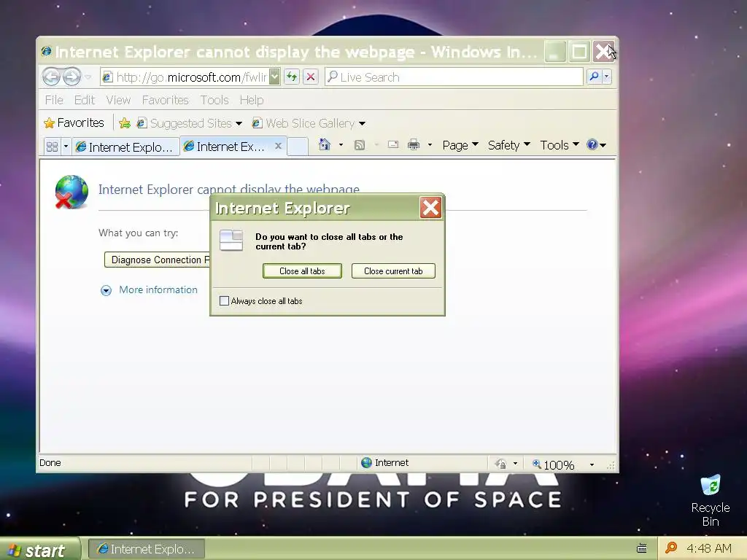Open the recent pages dropdown beside Forward
The width and height of the screenshot is (747, 560).
[x=88, y=77]
